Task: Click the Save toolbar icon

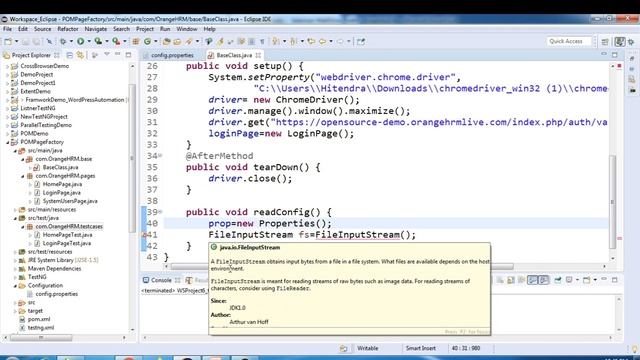Action: (25, 41)
